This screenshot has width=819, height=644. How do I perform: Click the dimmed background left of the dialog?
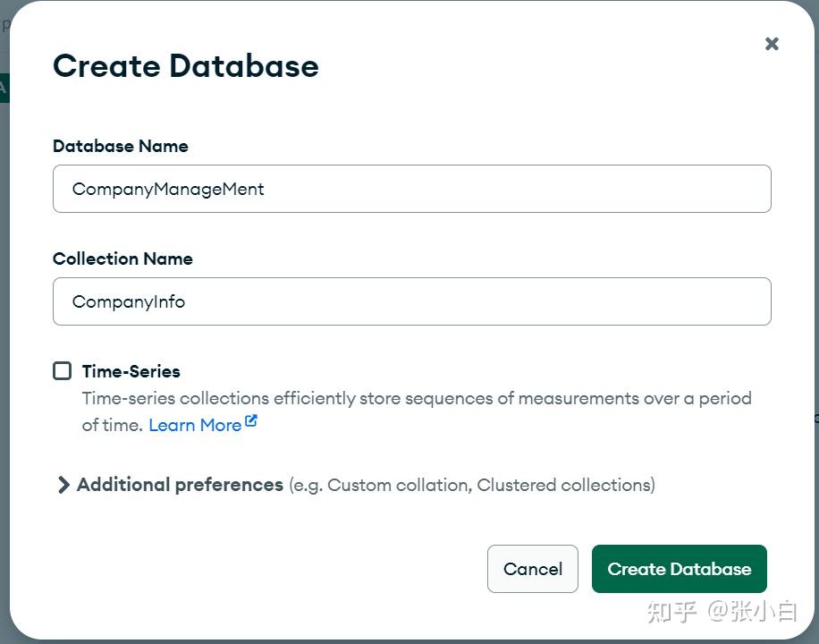(4, 358)
